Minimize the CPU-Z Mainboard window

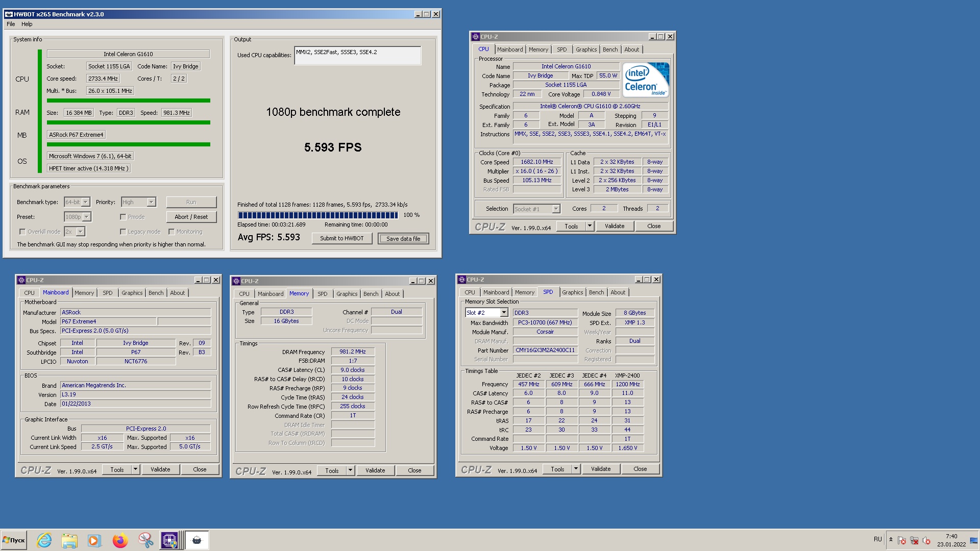[x=198, y=280]
